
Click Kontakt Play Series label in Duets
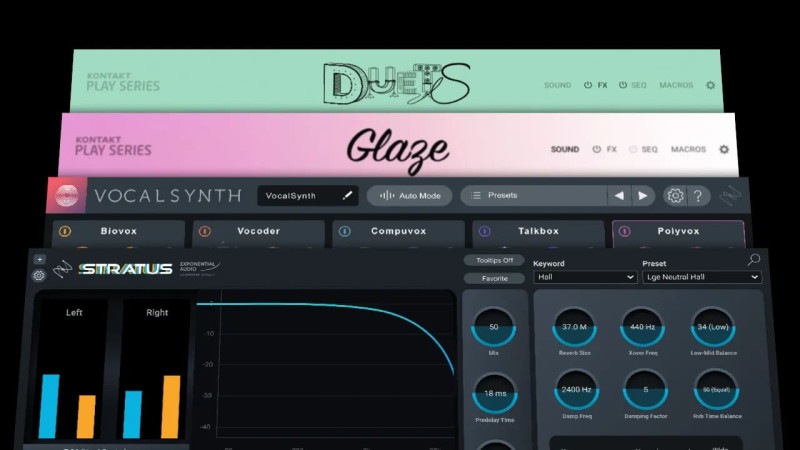(x=123, y=82)
